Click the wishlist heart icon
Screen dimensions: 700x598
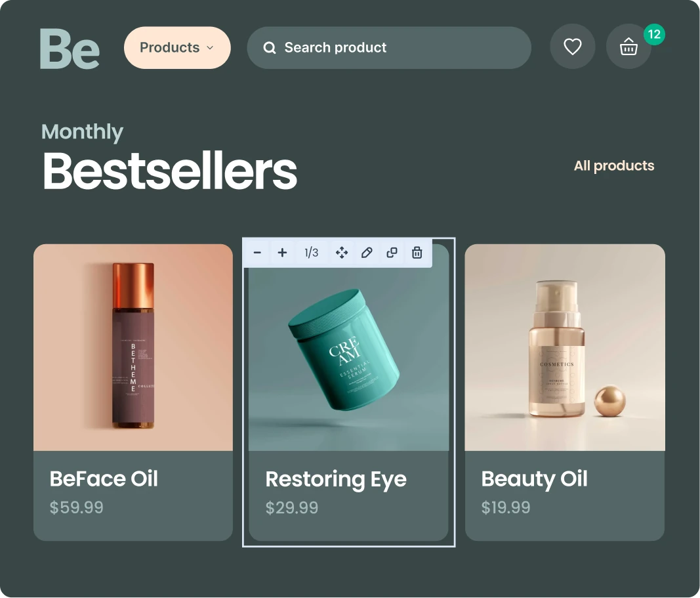coord(572,47)
